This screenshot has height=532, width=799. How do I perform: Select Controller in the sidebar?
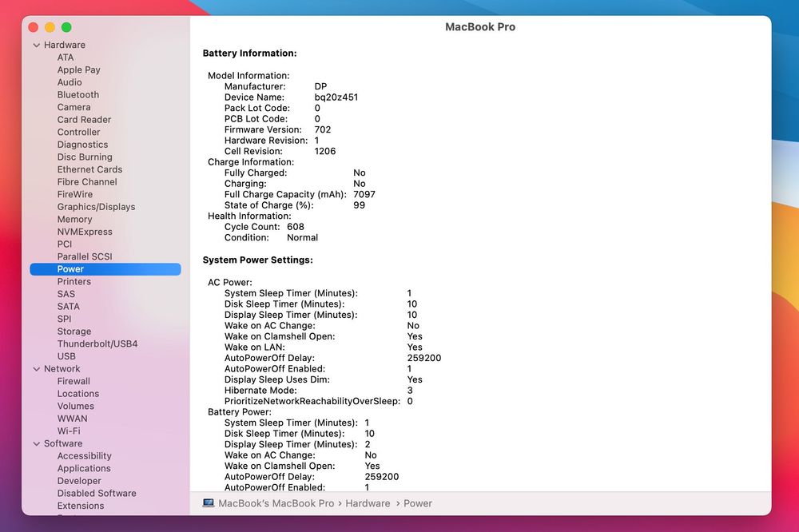click(x=78, y=132)
